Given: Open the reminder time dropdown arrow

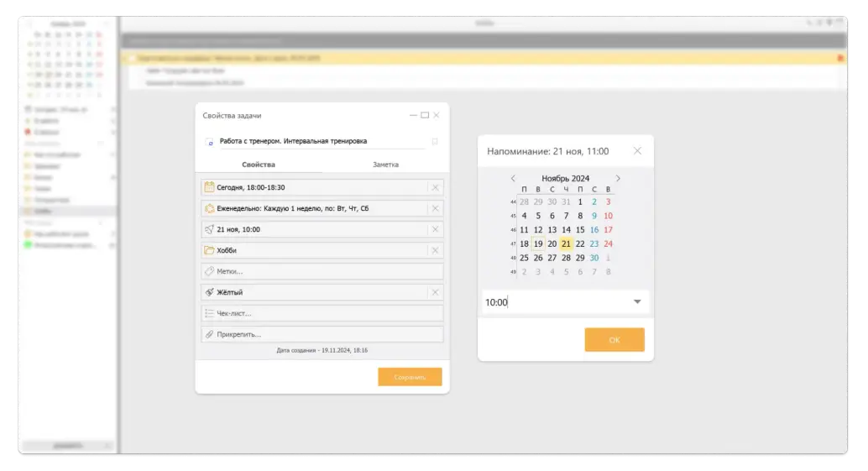Looking at the screenshot, I should 637,302.
